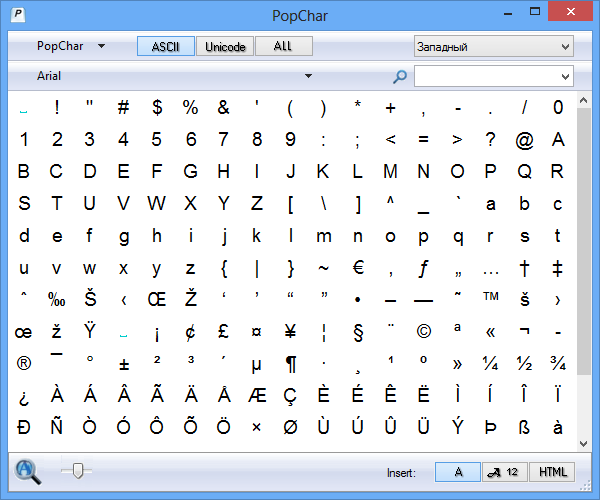600x500 pixels.
Task: Select the copyright © character
Action: (424, 331)
